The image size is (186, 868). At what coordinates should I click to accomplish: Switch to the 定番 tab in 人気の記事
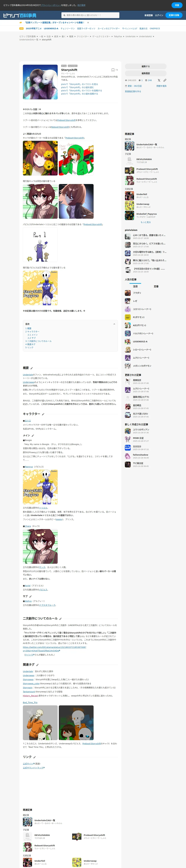point(156,286)
